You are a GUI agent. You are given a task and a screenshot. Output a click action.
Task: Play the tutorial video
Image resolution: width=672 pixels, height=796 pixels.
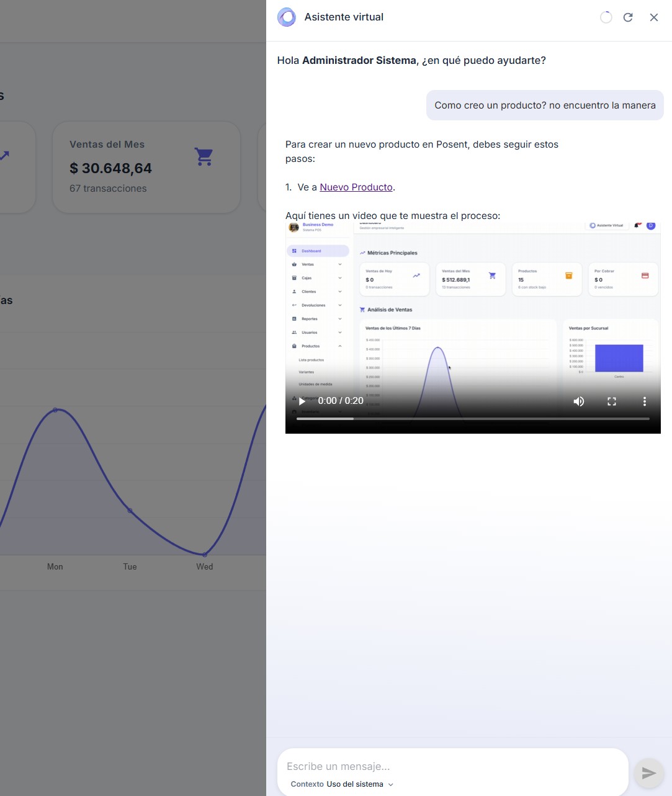302,401
